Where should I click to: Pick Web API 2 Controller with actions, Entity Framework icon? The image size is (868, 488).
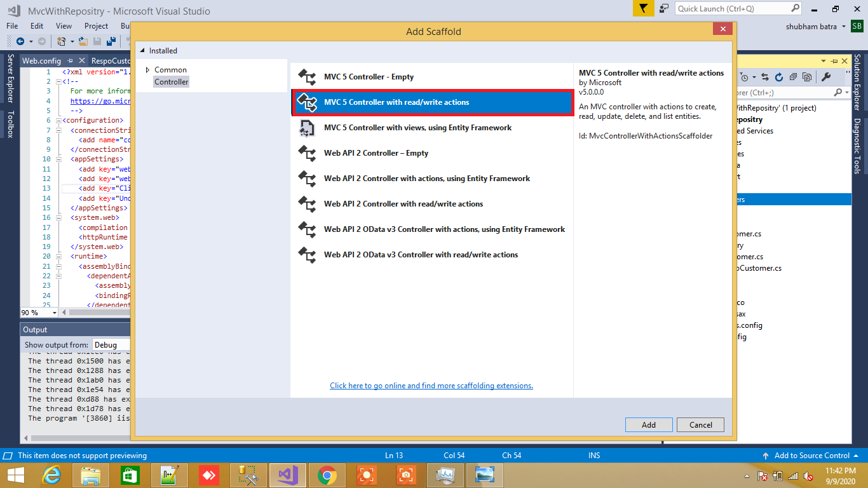click(307, 179)
